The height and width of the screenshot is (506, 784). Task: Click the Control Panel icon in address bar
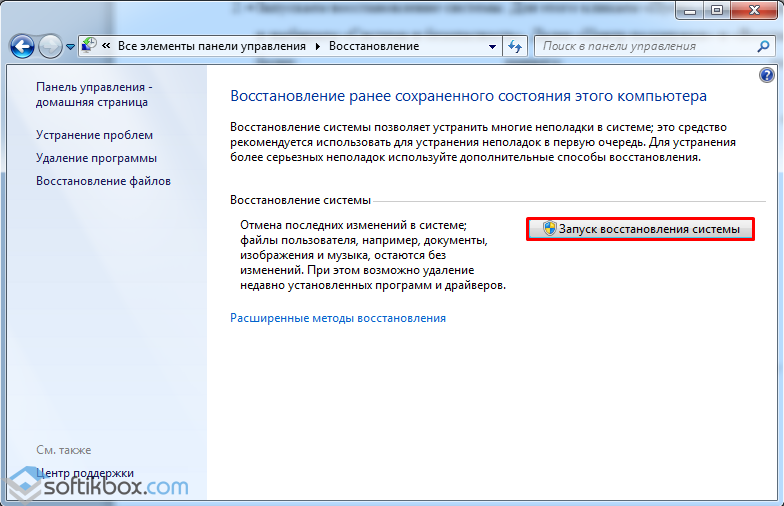[x=90, y=46]
